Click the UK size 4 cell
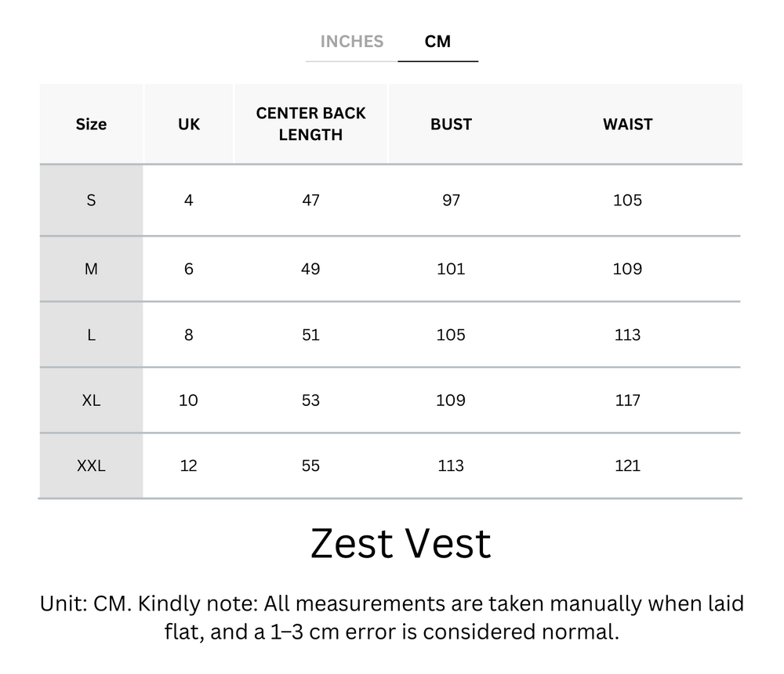Screen dimensions: 784x674 188,201
